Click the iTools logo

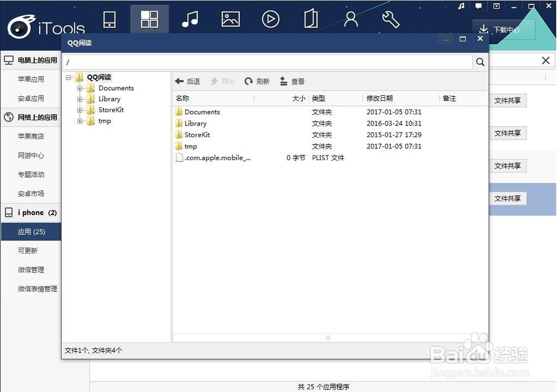(x=46, y=27)
